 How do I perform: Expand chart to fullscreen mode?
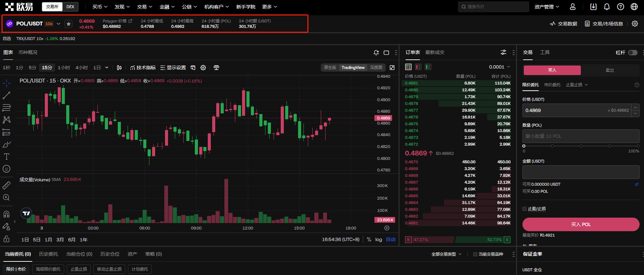click(392, 68)
